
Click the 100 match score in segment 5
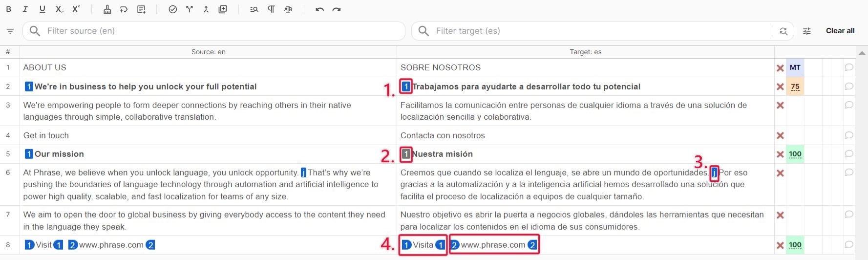pos(795,154)
